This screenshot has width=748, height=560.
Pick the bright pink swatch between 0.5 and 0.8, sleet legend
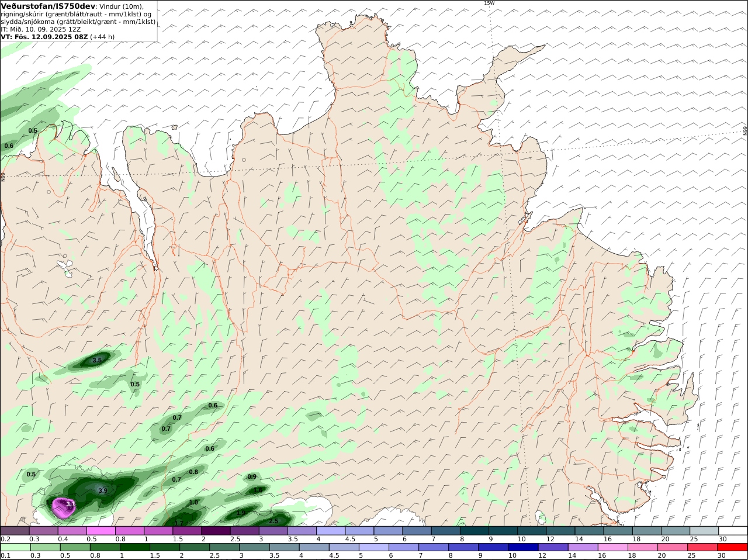(x=101, y=531)
